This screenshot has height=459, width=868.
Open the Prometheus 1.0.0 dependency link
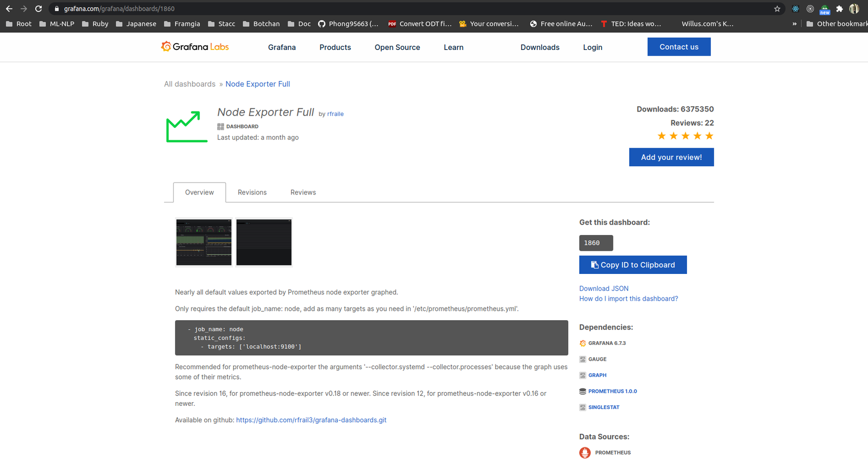[x=612, y=391]
